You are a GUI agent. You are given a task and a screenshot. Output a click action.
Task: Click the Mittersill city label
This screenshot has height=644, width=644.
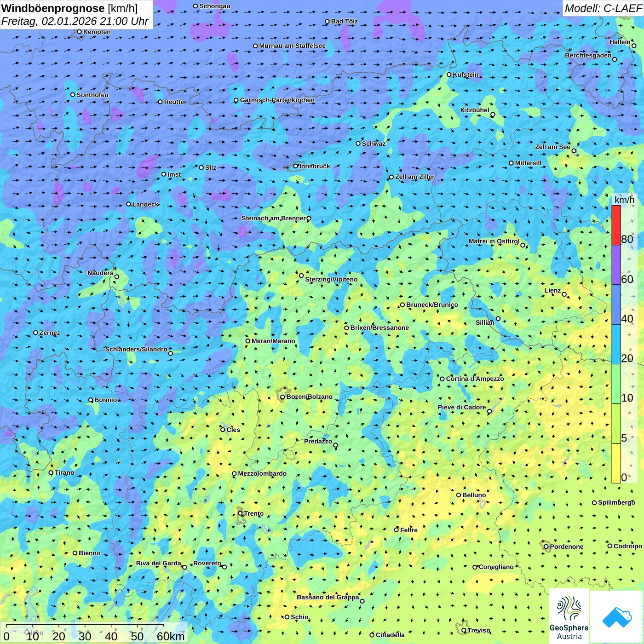point(528,163)
